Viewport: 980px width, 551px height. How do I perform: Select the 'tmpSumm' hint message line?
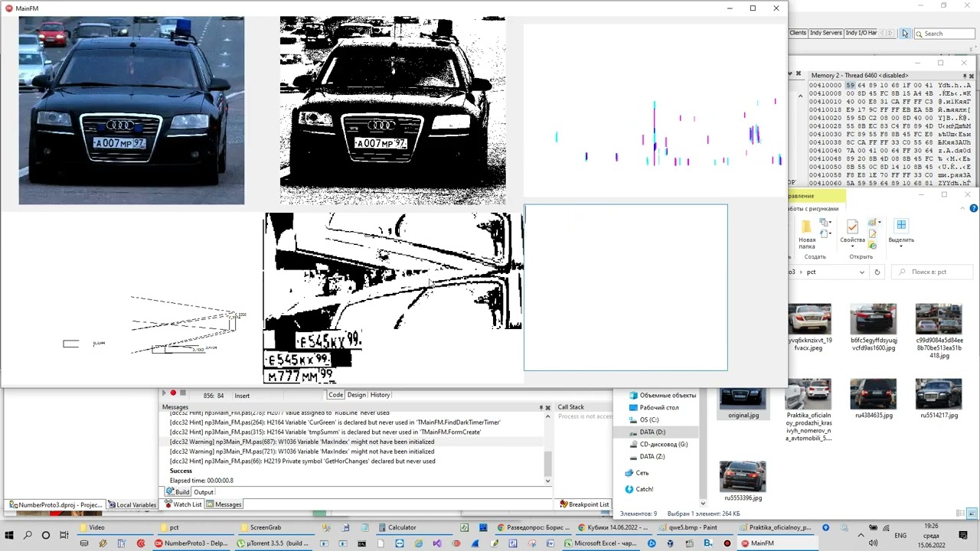[325, 432]
